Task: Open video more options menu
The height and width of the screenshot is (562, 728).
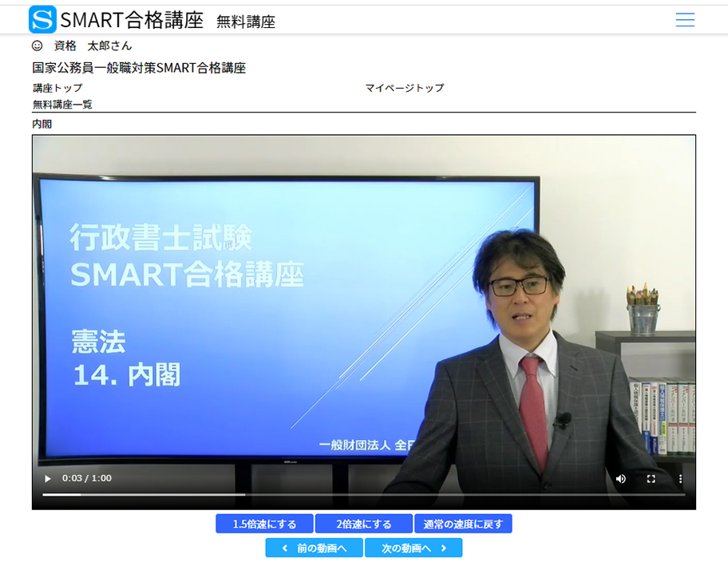Action: [x=680, y=479]
